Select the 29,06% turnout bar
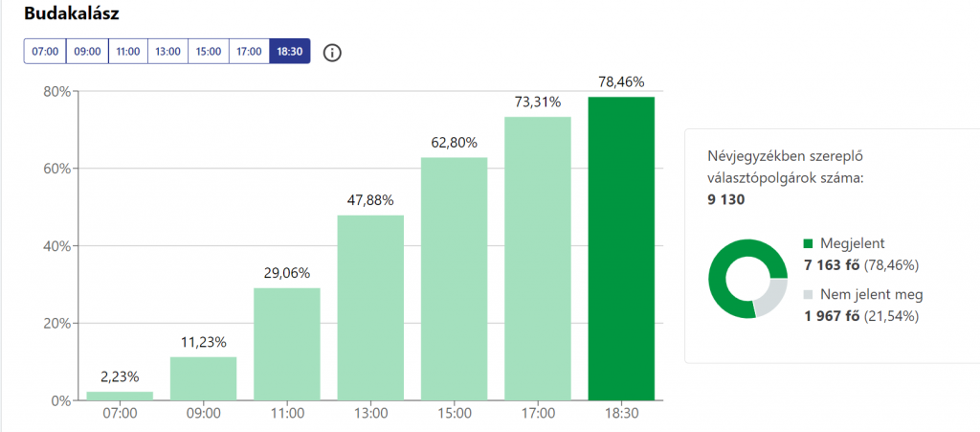Image resolution: width=980 pixels, height=432 pixels. (287, 344)
